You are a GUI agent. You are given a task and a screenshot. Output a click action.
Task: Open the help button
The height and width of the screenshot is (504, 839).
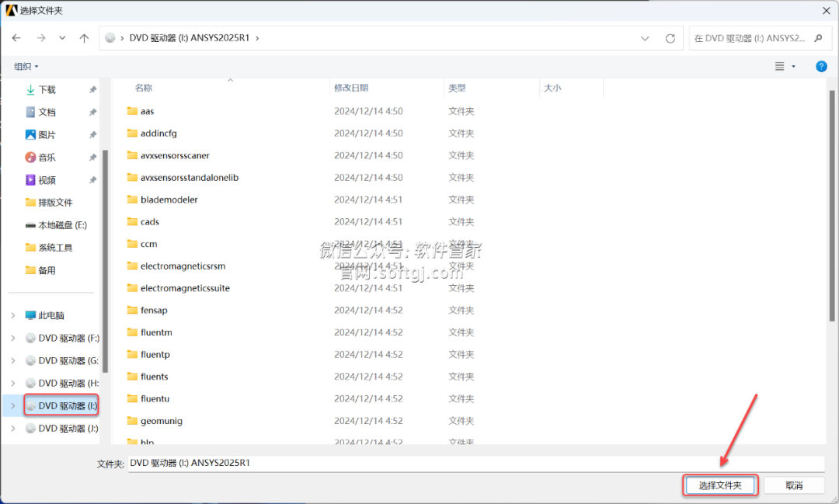(x=821, y=66)
